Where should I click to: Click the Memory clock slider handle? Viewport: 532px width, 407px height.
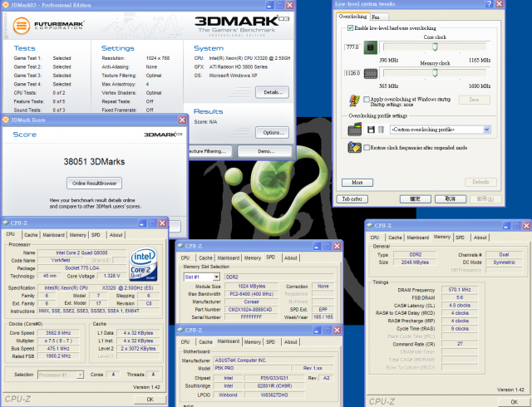point(435,72)
